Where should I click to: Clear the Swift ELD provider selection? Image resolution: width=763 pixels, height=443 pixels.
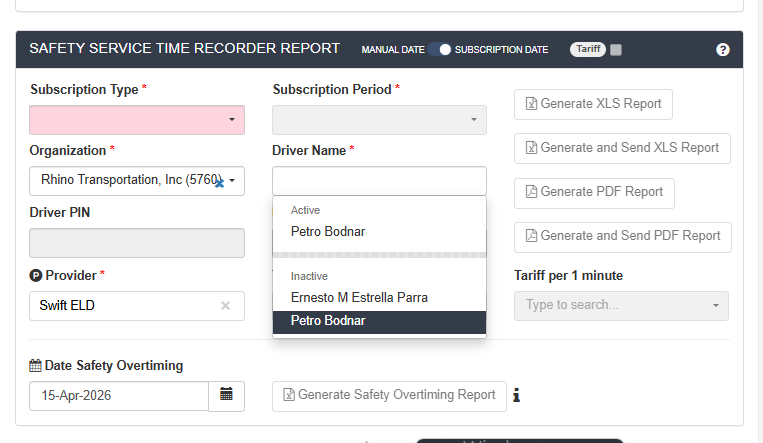point(225,306)
